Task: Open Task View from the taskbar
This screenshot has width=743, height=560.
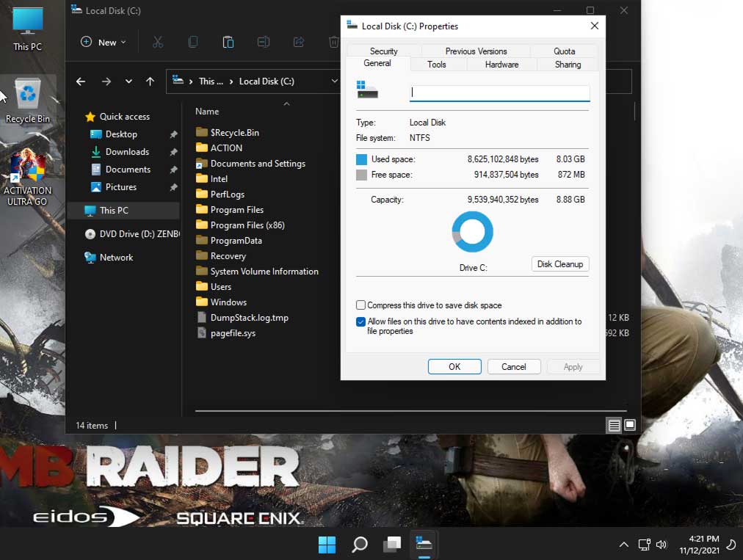Action: click(392, 545)
